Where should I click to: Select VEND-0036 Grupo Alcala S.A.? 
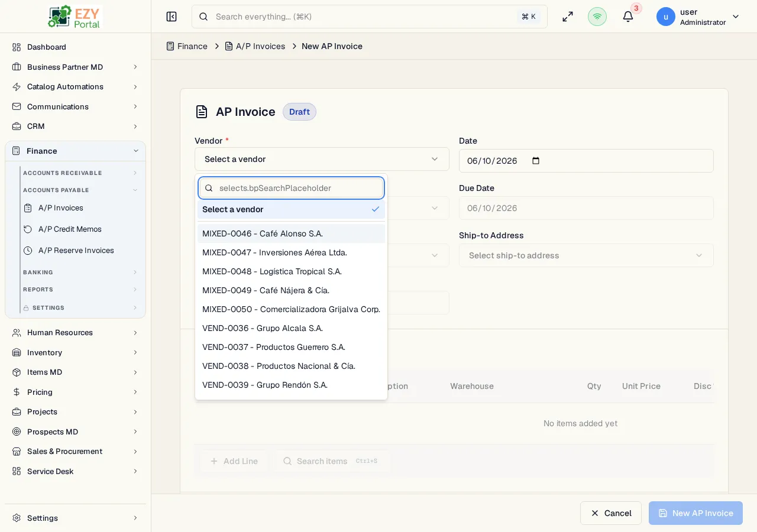click(x=291, y=328)
